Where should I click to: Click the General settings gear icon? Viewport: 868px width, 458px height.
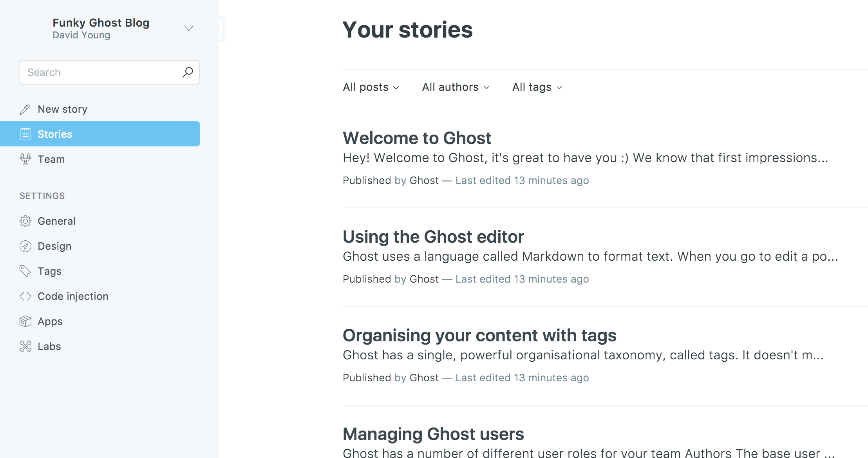pos(25,221)
